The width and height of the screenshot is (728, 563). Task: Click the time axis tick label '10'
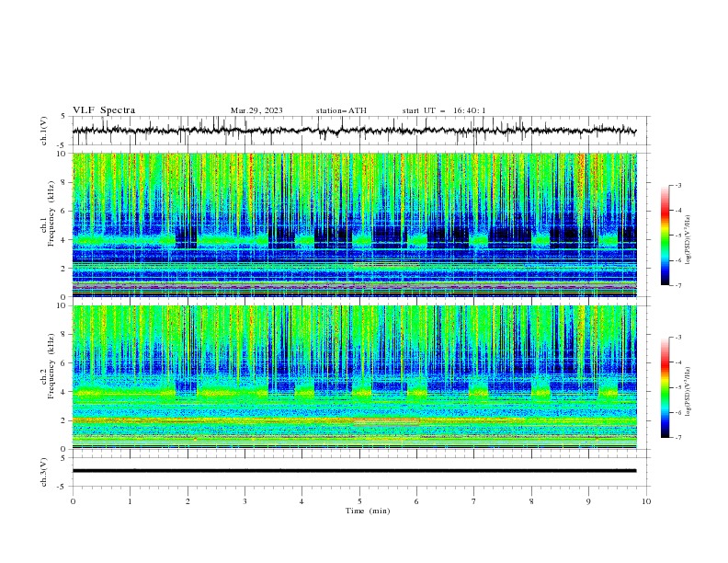click(x=646, y=501)
